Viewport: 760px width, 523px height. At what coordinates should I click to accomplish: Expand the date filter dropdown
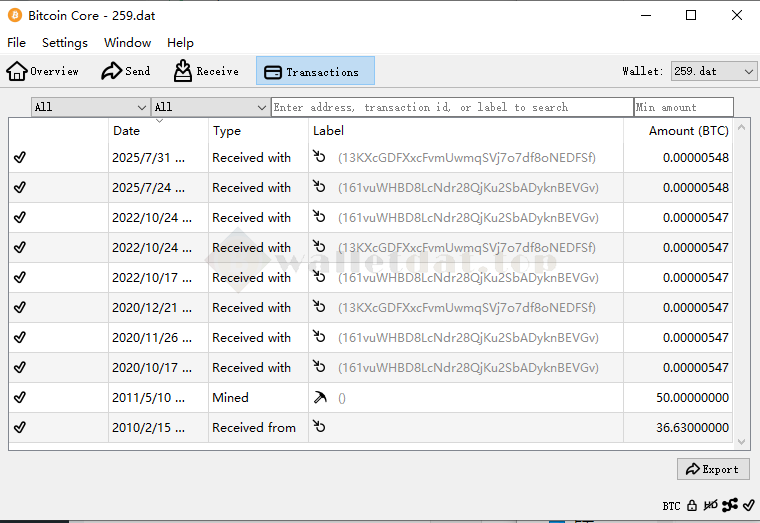click(x=90, y=107)
